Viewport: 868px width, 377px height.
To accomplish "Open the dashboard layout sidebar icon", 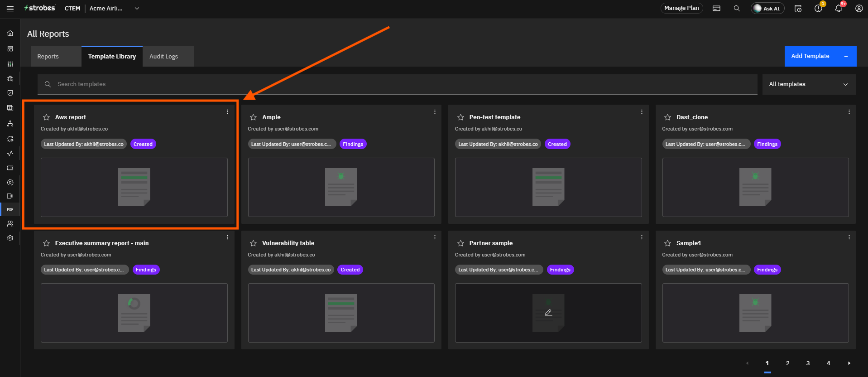I will (10, 48).
